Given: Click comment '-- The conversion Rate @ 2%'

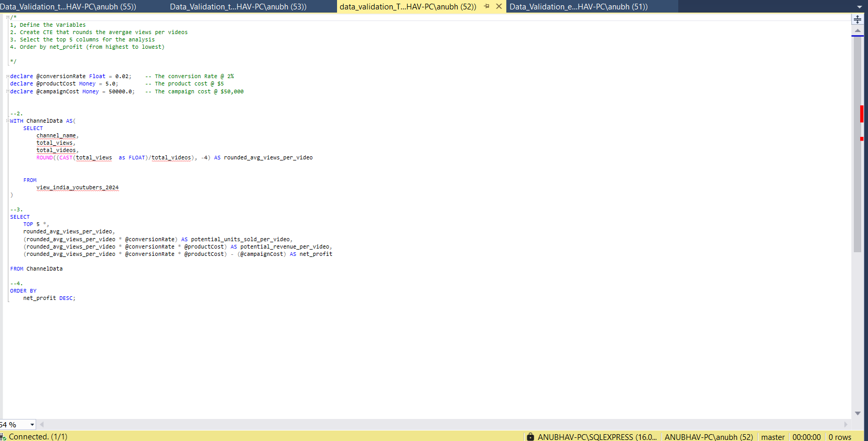Looking at the screenshot, I should tap(190, 77).
